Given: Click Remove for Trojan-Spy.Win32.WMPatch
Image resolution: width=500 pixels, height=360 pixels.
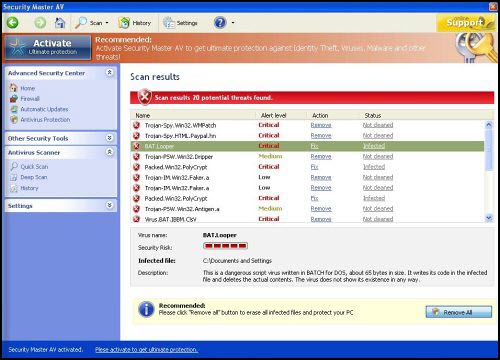Looking at the screenshot, I should click(x=321, y=125).
